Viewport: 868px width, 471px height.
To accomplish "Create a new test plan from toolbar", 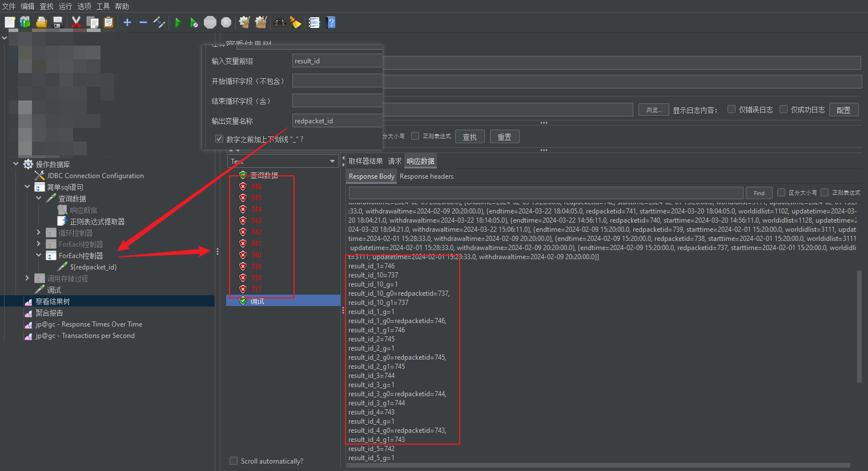I will point(10,22).
